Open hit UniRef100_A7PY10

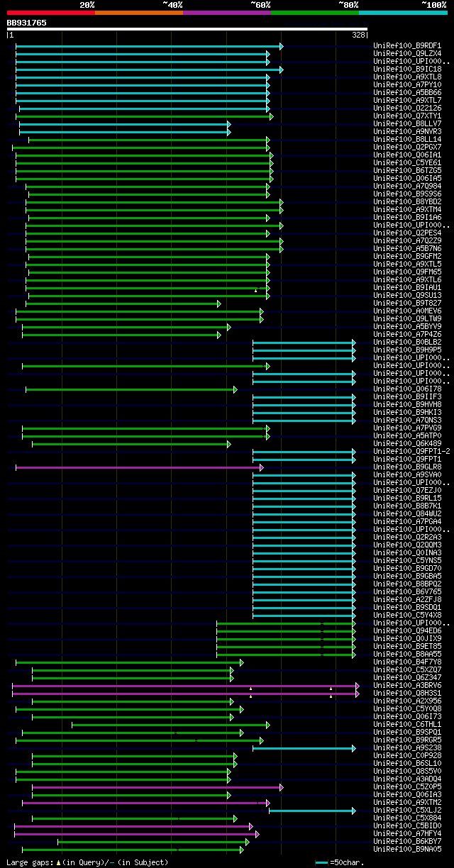click(407, 85)
